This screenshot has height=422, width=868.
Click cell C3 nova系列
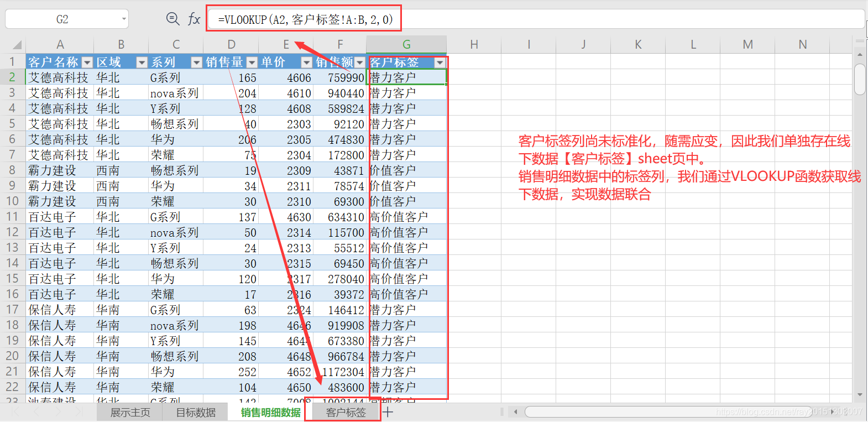coord(176,92)
